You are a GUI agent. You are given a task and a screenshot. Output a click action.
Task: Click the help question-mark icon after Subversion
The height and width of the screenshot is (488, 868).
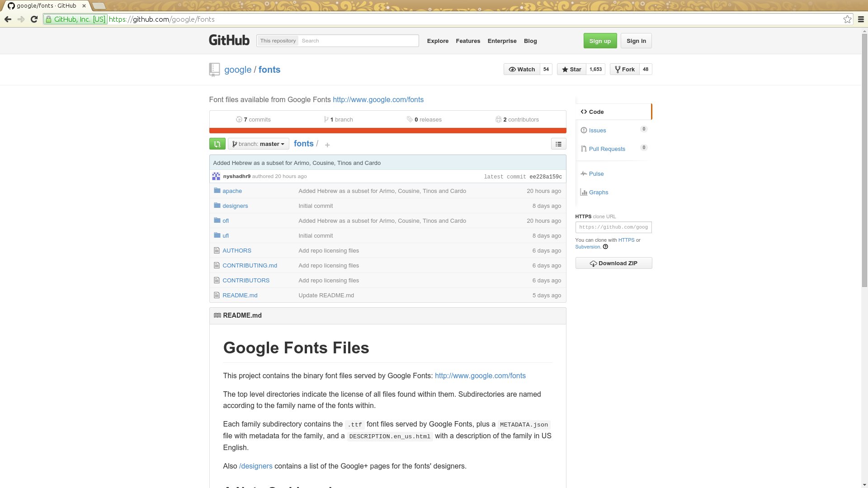[x=605, y=247]
